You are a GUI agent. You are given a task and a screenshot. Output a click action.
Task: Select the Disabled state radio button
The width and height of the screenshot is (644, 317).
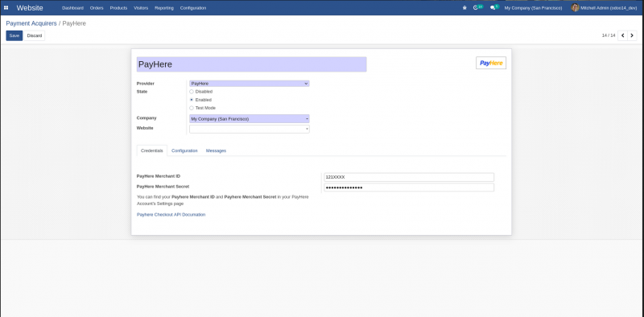[192, 92]
